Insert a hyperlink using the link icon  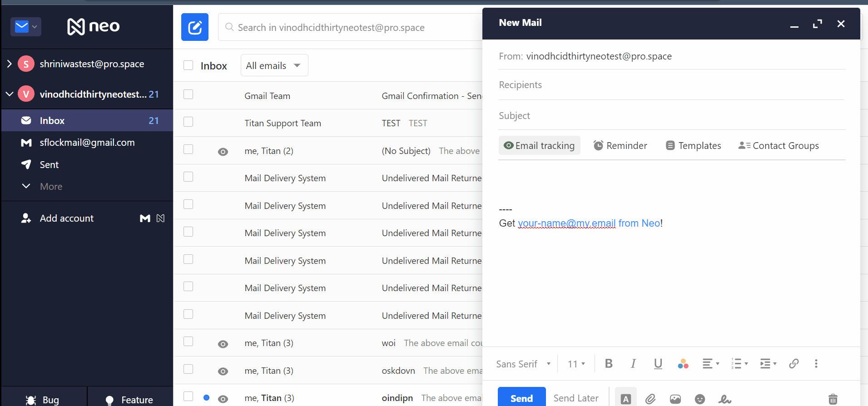point(794,363)
